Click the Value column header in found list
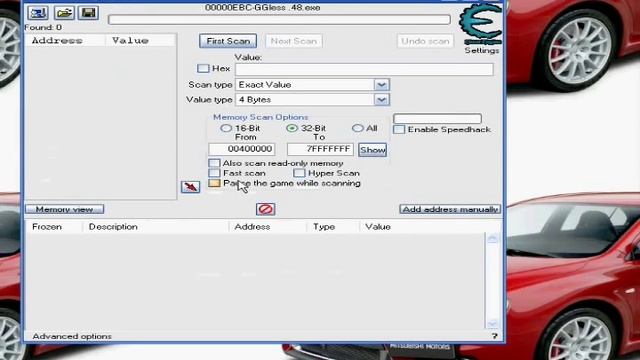Screen dimensions: 640x360 [x=141, y=40]
